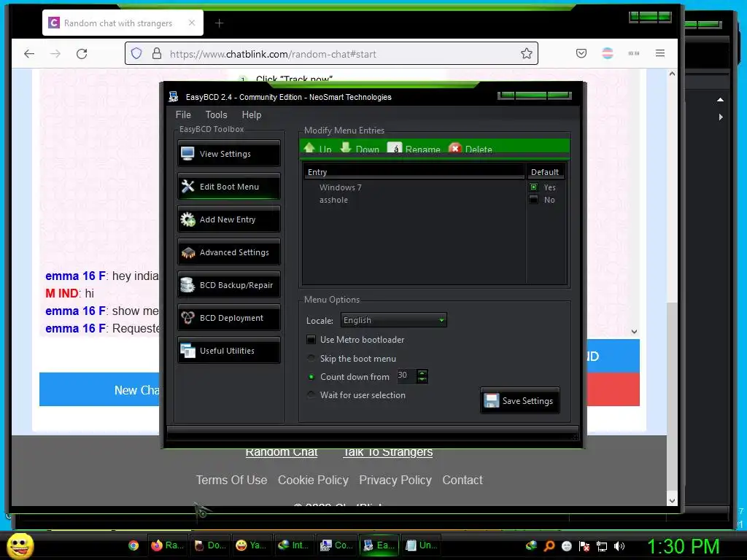Rename the selected boot entry
The height and width of the screenshot is (560, 747).
coord(414,149)
